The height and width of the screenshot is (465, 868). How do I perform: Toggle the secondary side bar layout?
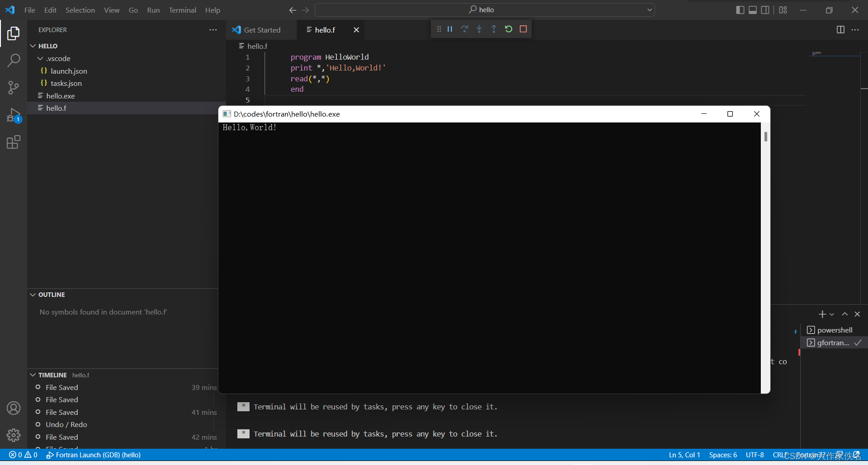tap(765, 10)
